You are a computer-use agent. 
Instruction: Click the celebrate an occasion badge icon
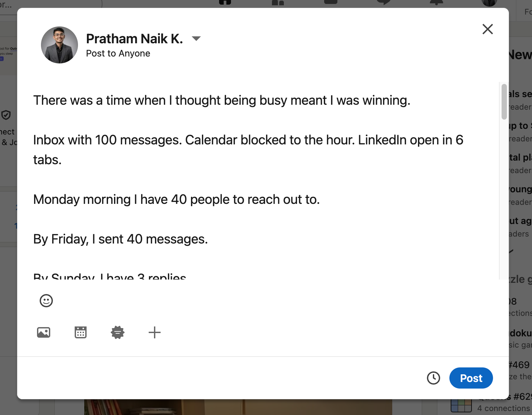tap(118, 332)
